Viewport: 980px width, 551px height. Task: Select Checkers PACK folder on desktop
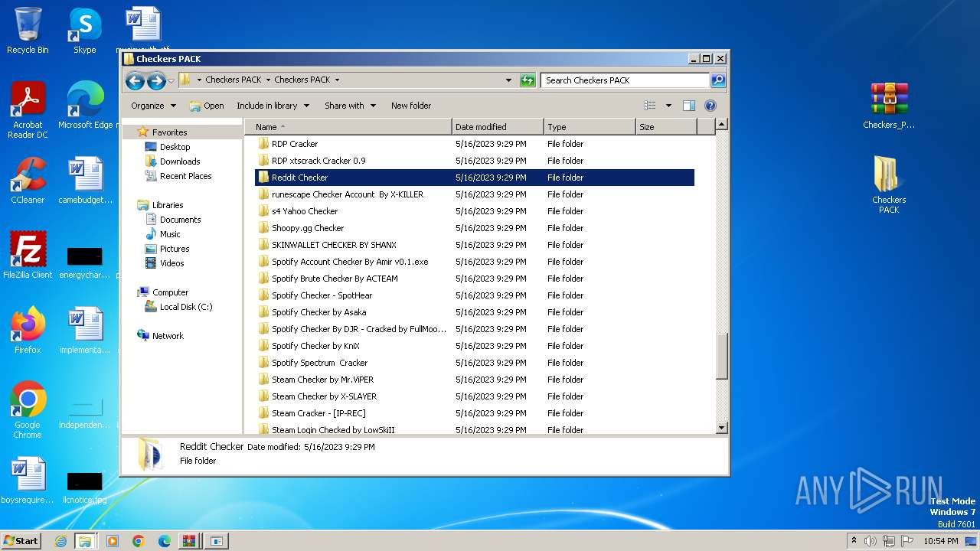pos(889,185)
